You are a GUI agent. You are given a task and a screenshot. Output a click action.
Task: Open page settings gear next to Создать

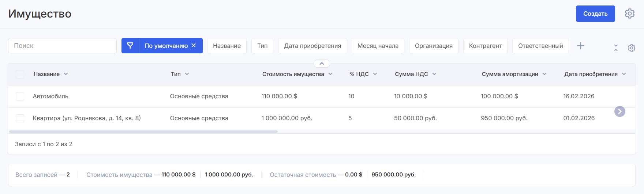click(629, 14)
